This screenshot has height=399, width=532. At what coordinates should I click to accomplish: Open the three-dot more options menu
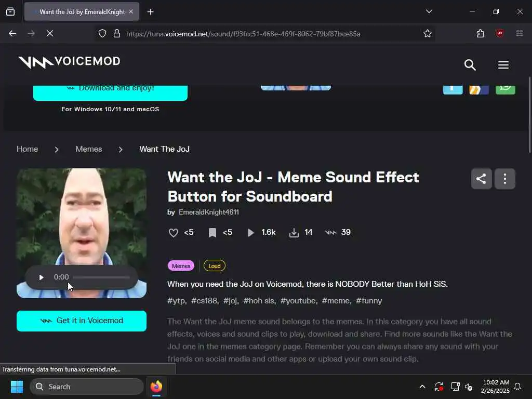[x=505, y=179]
